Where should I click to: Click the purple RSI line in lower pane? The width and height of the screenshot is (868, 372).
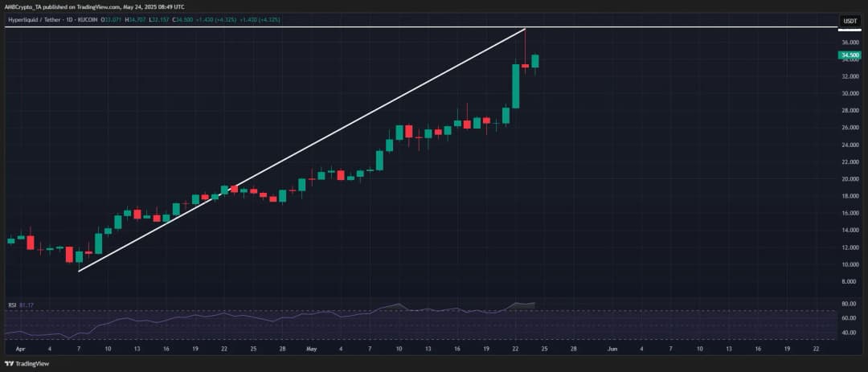241,317
